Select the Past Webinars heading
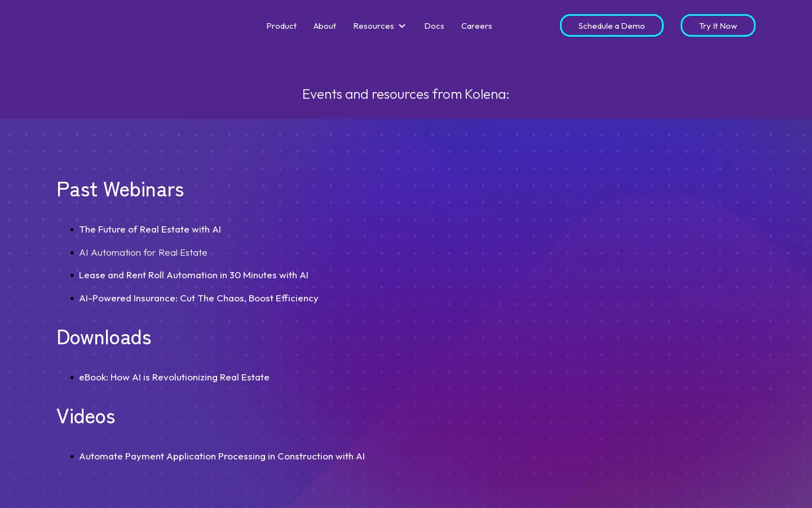The width and height of the screenshot is (812, 508). coord(120,190)
